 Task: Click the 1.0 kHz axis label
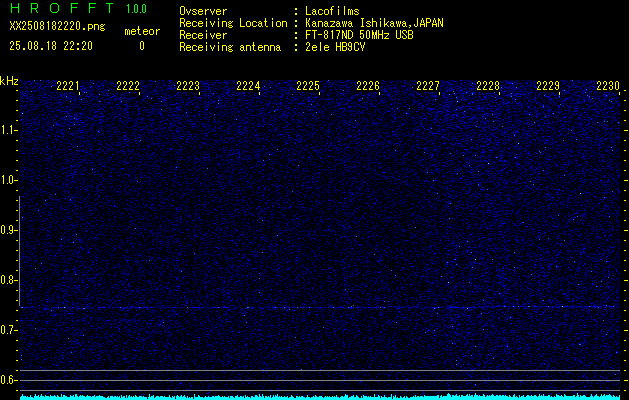tap(9, 181)
